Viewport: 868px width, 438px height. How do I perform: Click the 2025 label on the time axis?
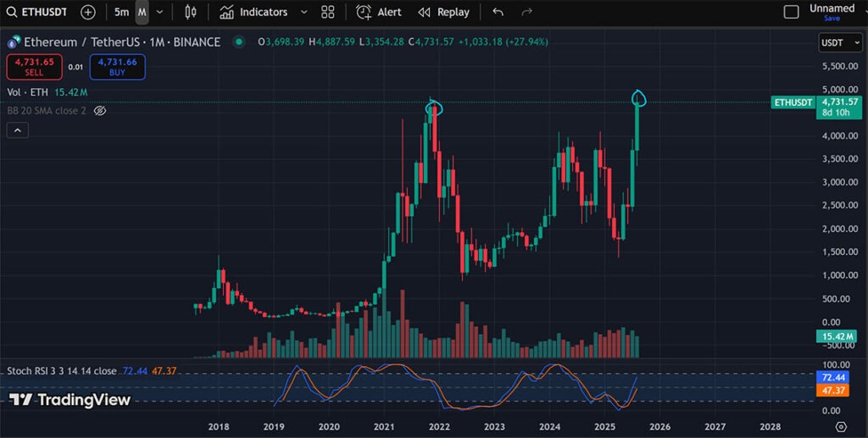pyautogui.click(x=604, y=428)
